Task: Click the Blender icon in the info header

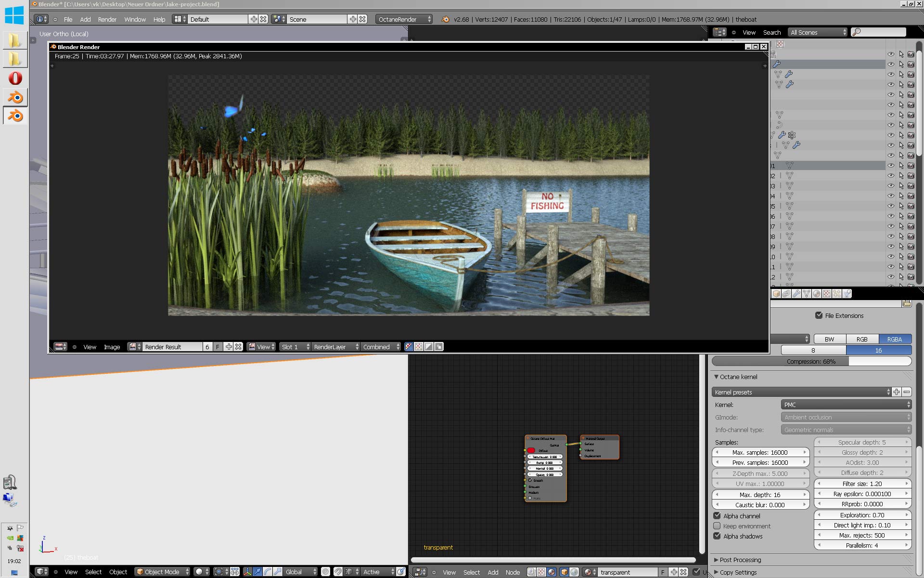Action: (x=445, y=19)
